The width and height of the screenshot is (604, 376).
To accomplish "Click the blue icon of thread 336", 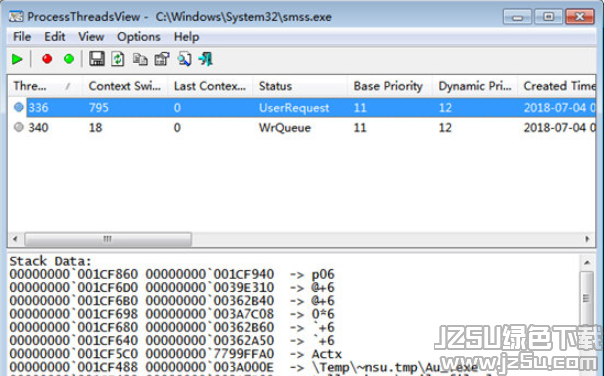I will [18, 107].
